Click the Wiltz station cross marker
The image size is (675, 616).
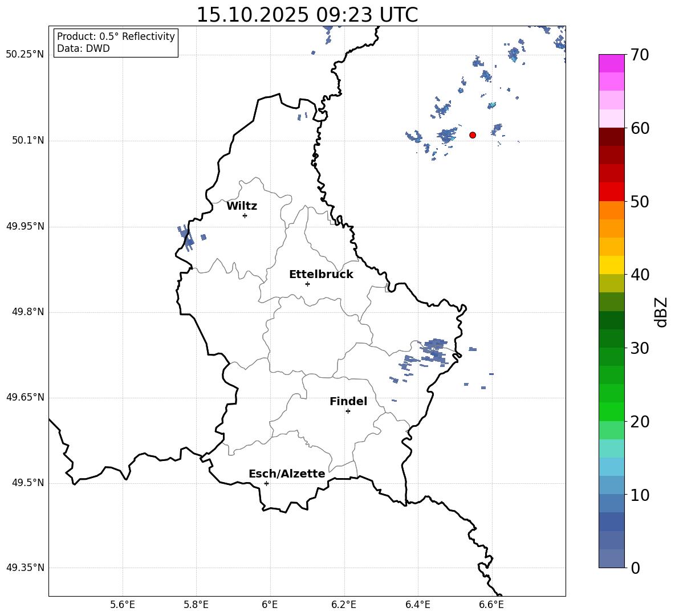pos(245,215)
